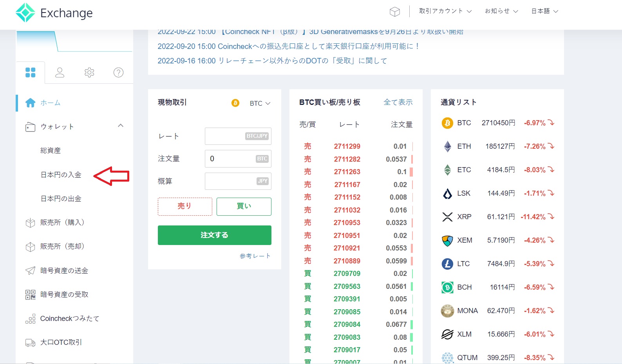Click order volume 0.0537
The image size is (622, 364).
pos(396,159)
